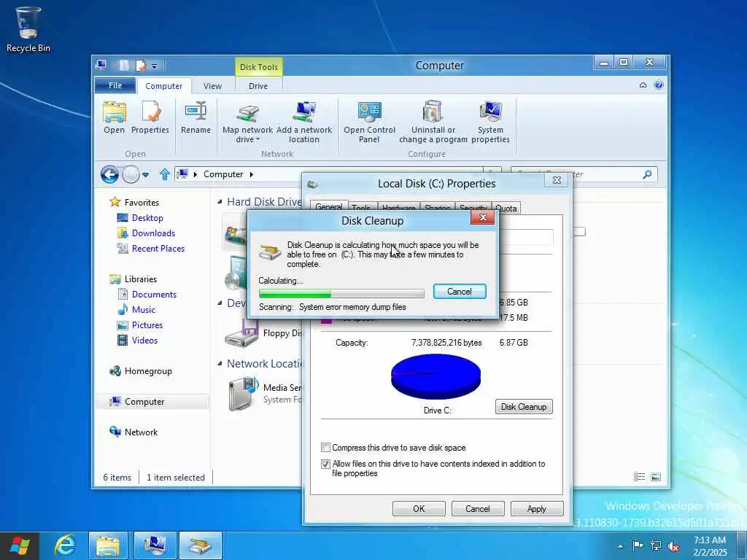This screenshot has height=560, width=747.
Task: Click the Media Server device icon
Action: tap(243, 394)
